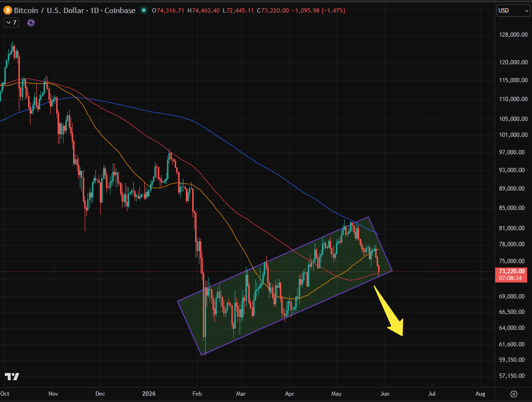Click the Oct label on time axis
Image resolution: width=532 pixels, height=402 pixels.
[x=5, y=393]
